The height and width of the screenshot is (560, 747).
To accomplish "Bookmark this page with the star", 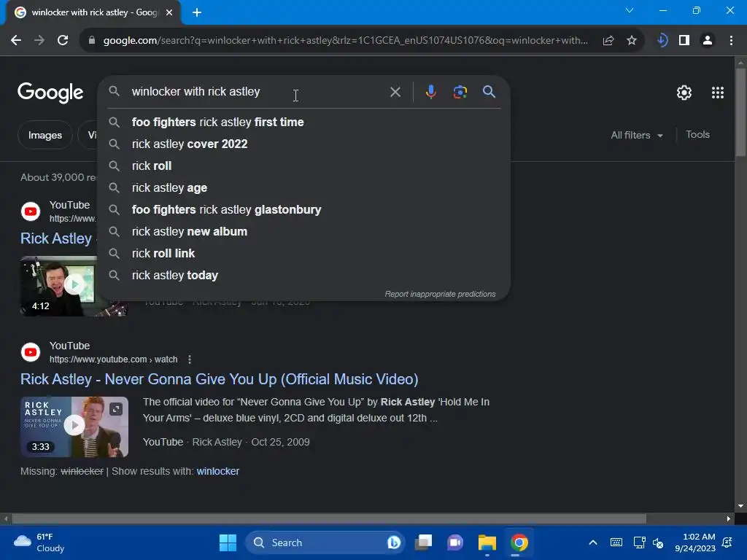I will coord(632,41).
